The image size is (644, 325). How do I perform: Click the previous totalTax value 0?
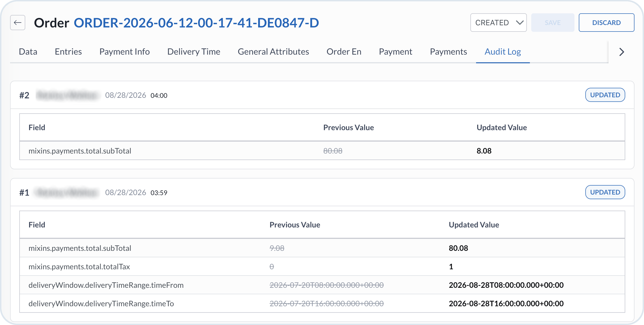[272, 267]
